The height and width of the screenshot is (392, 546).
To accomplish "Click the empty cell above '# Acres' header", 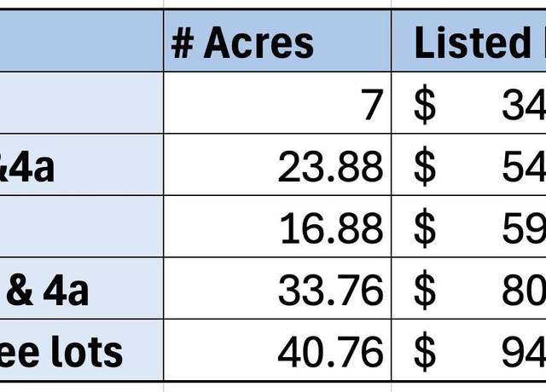I will [277, 3].
